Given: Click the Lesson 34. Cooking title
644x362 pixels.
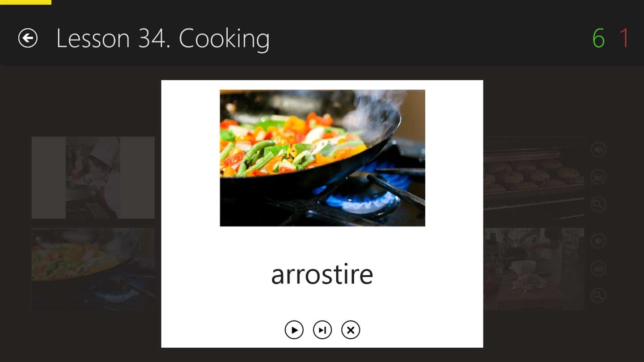Looking at the screenshot, I should click(163, 38).
